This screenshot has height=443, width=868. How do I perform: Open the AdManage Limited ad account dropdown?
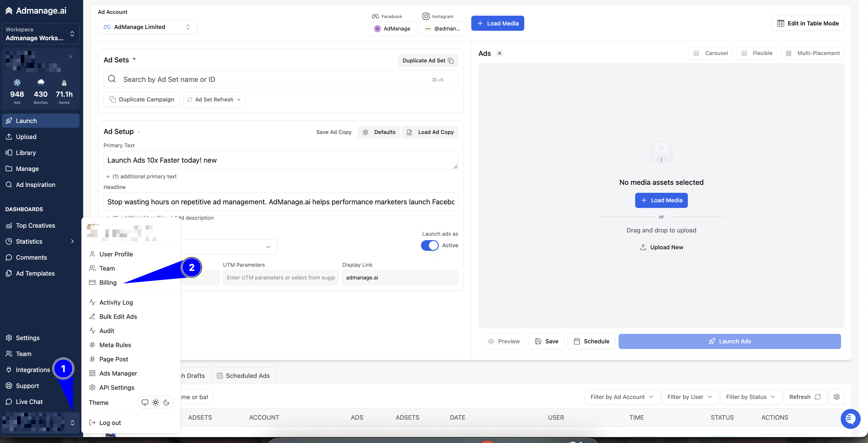point(147,27)
